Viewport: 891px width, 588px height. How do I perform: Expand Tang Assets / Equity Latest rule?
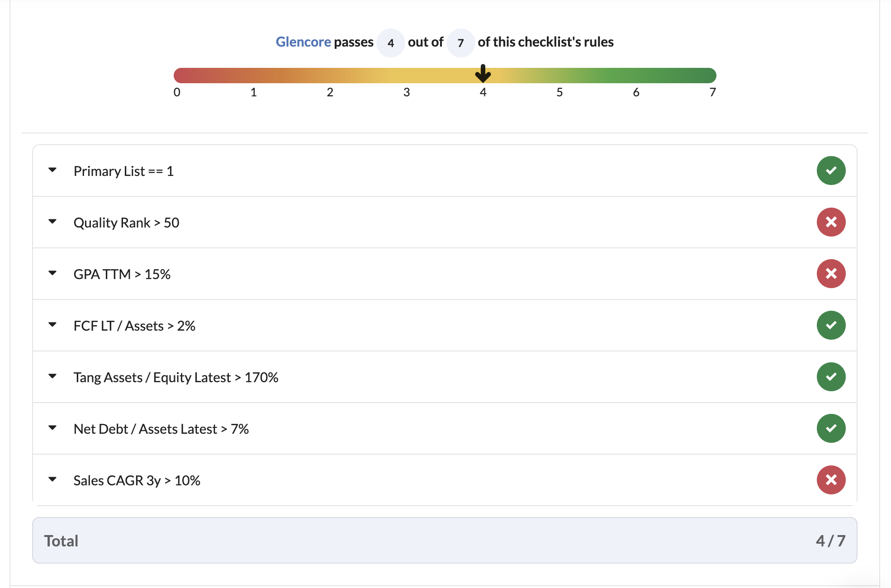point(52,376)
